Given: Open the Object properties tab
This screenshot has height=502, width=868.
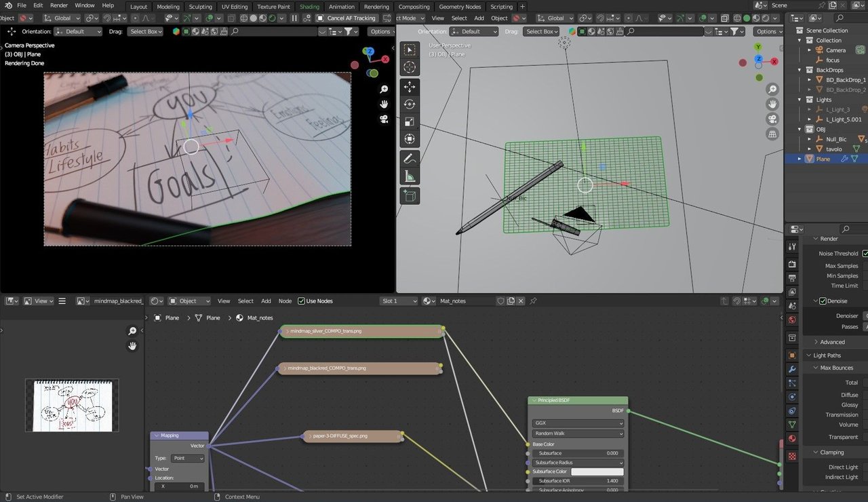Looking at the screenshot, I should 792,355.
